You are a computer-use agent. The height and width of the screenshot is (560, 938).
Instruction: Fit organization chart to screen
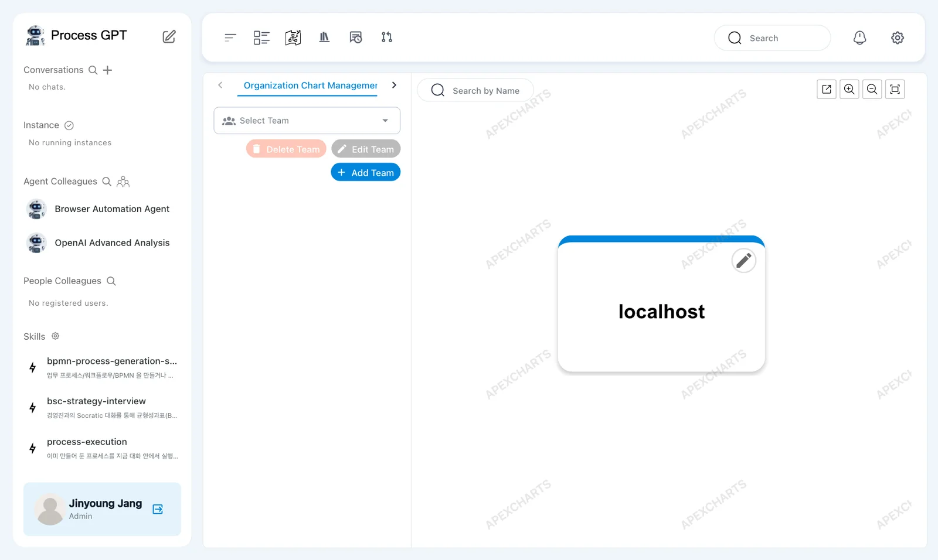pos(895,89)
